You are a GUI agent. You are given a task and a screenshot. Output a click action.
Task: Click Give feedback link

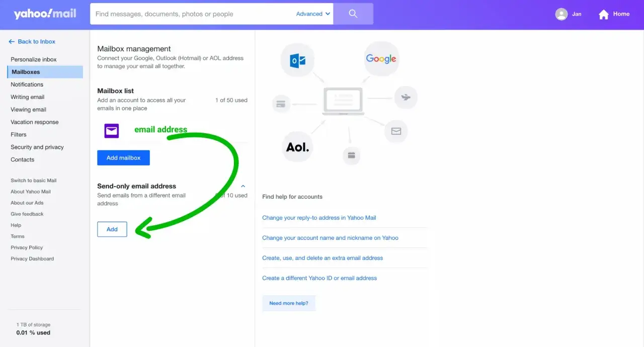point(27,214)
